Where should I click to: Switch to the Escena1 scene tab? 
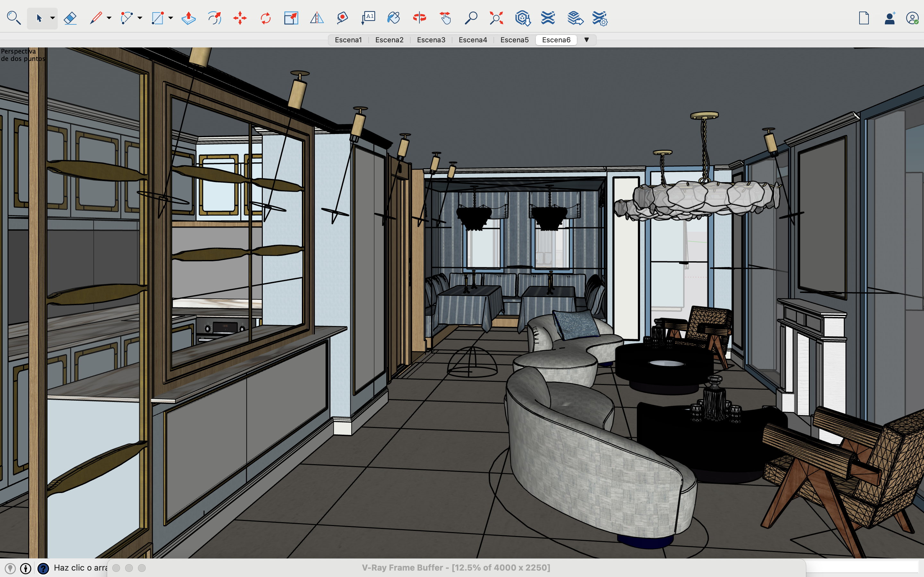click(348, 40)
